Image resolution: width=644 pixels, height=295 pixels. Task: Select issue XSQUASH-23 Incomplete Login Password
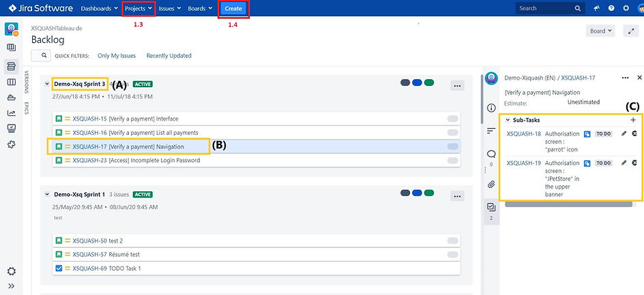point(257,160)
